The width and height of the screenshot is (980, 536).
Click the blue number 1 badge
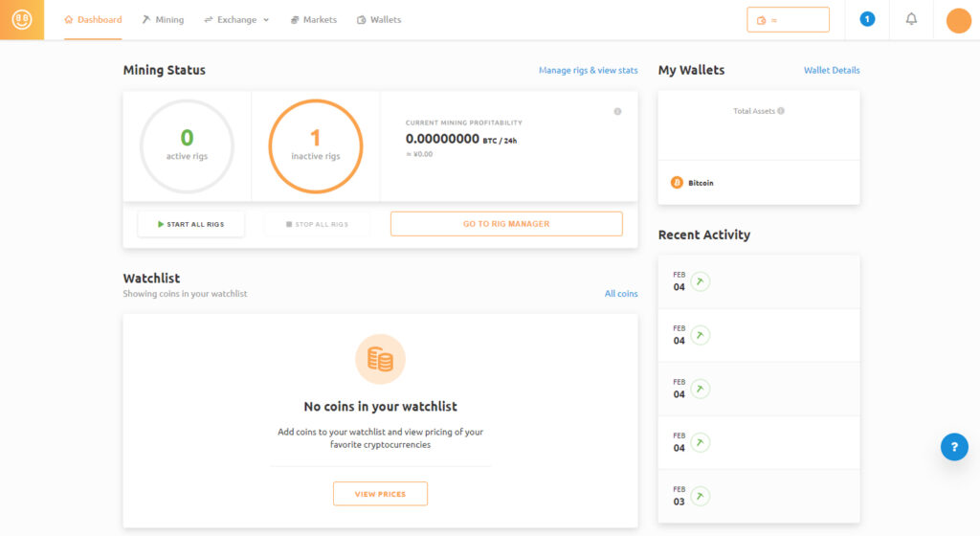(x=867, y=19)
